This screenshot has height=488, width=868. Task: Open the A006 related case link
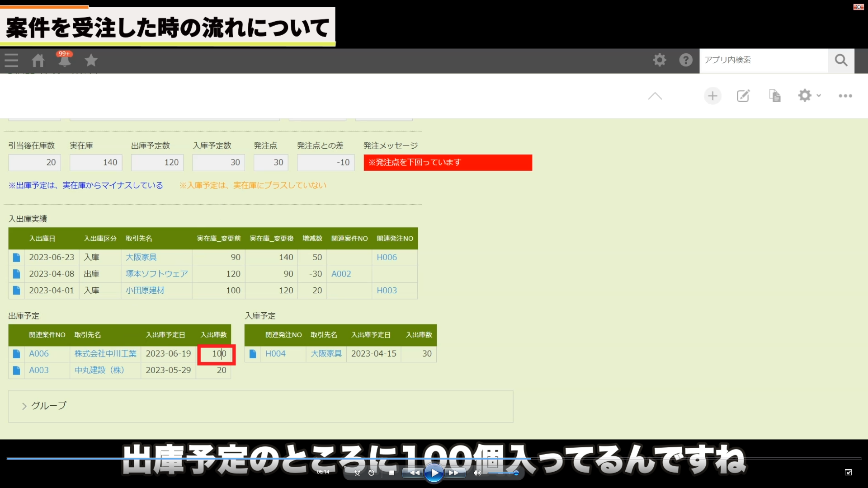point(39,354)
